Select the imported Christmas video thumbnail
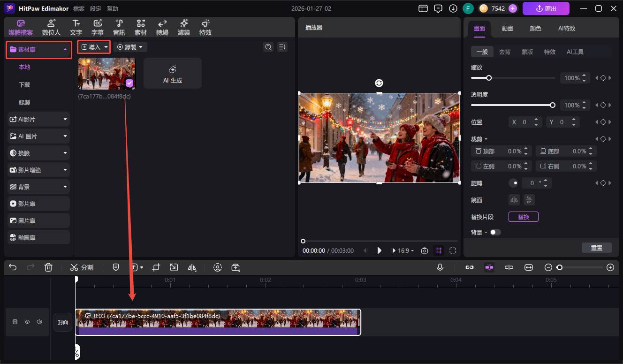The height and width of the screenshot is (364, 623). [x=106, y=73]
